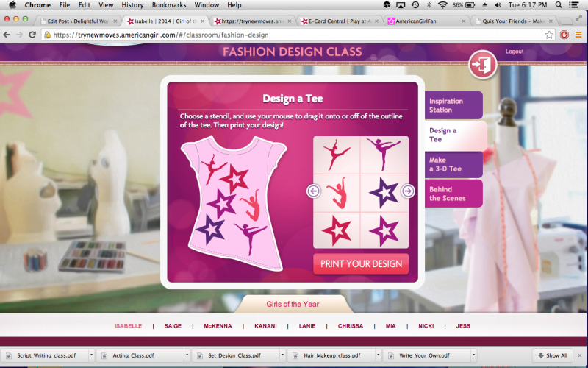Expand Hair_Makeup_class.pdf download options arrow
This screenshot has height=368, width=588.
pos(378,355)
